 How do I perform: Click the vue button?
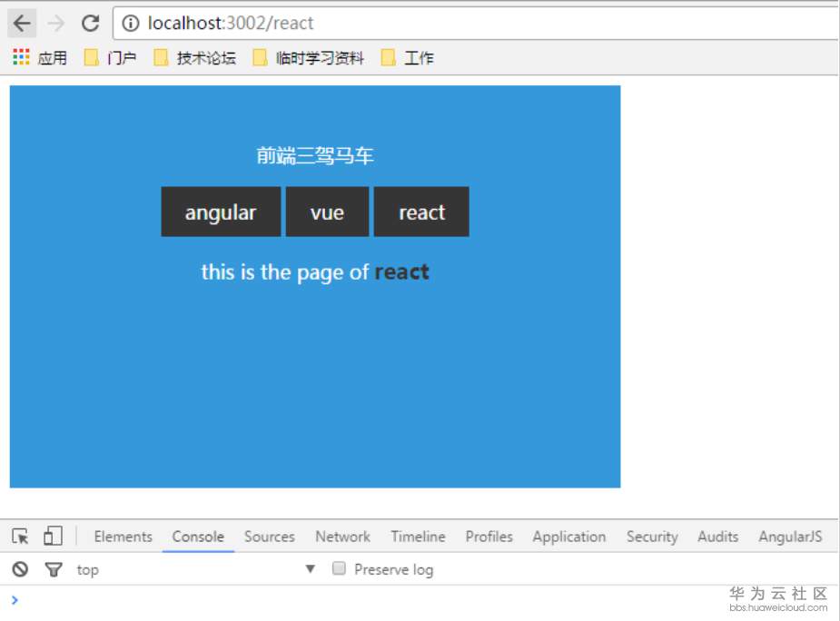327,212
